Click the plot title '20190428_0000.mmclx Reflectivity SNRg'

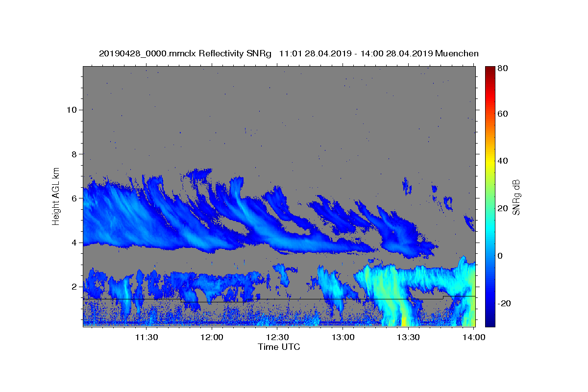click(185, 53)
